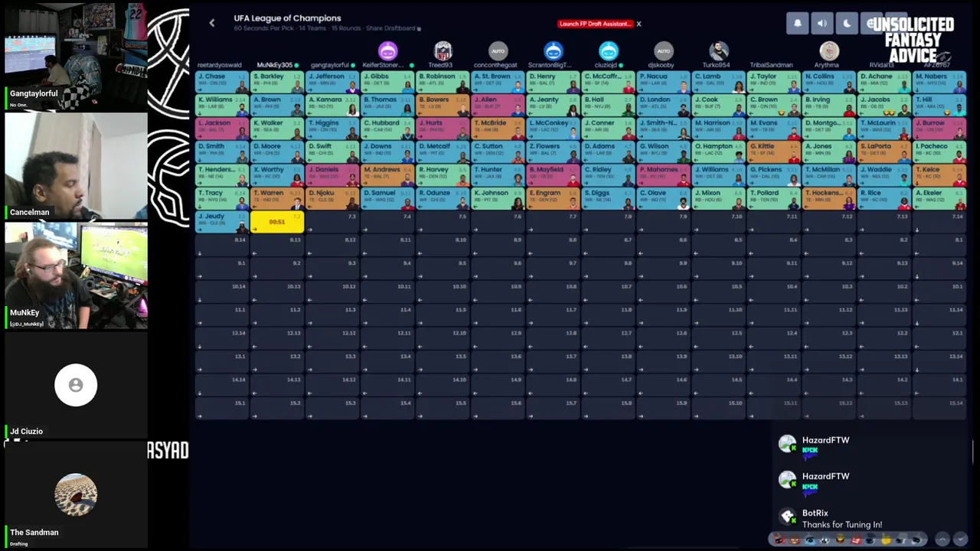This screenshot has height=551, width=980.
Task: Open J. Chase pick card
Action: [223, 81]
